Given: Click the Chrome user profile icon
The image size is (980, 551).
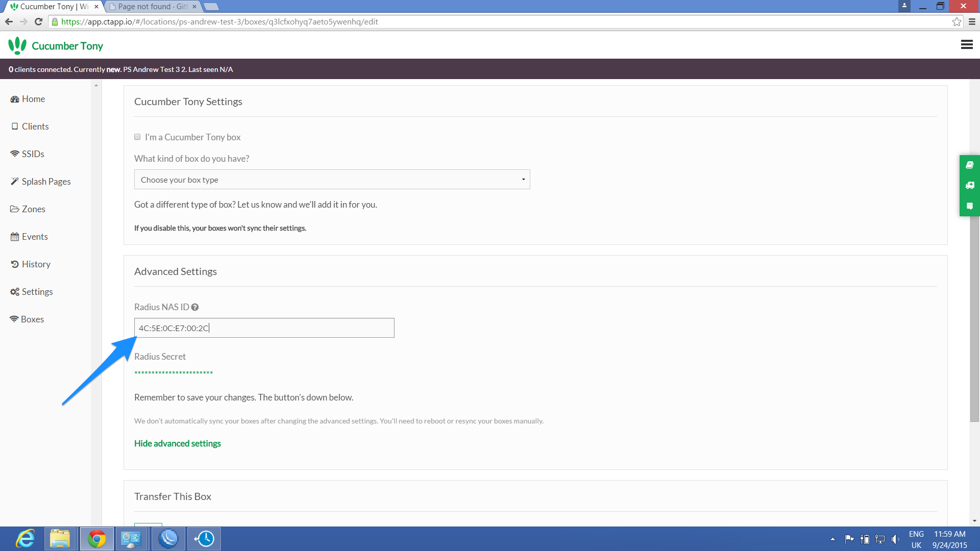Looking at the screenshot, I should pos(904,6).
